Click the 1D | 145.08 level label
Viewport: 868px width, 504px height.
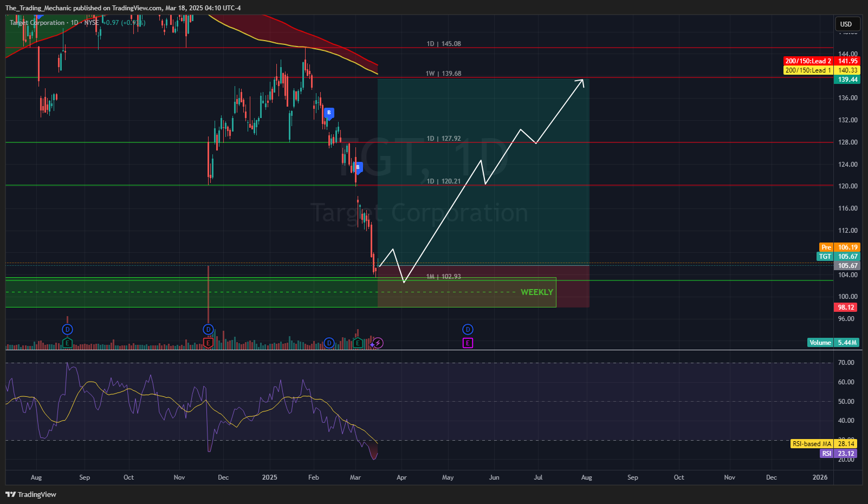[444, 44]
